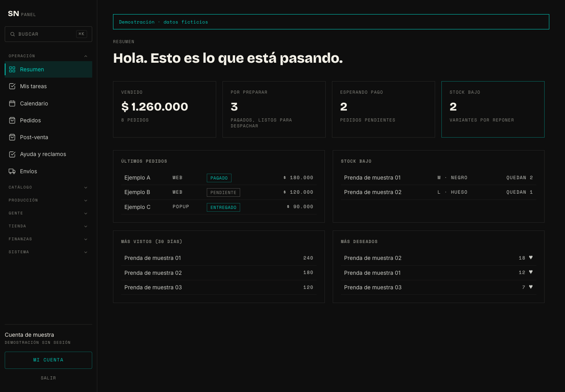The height and width of the screenshot is (392, 565).
Task: Click the Ayuda y reclamos icon
Action: pyautogui.click(x=12, y=154)
